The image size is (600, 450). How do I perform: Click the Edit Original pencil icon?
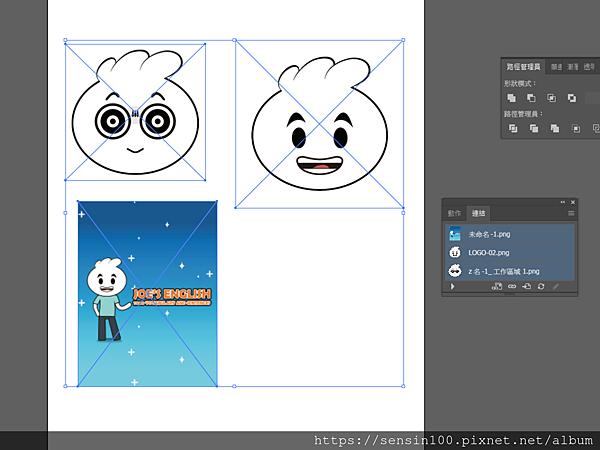point(556,286)
